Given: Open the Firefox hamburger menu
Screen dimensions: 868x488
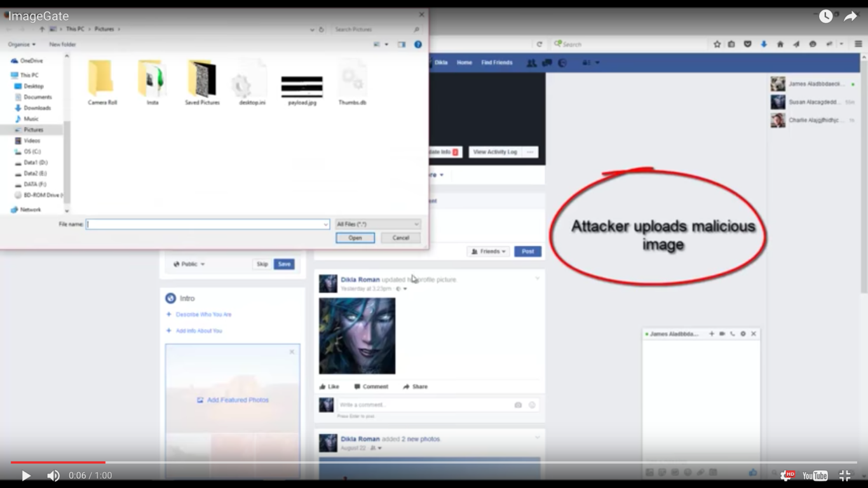Looking at the screenshot, I should tap(858, 44).
